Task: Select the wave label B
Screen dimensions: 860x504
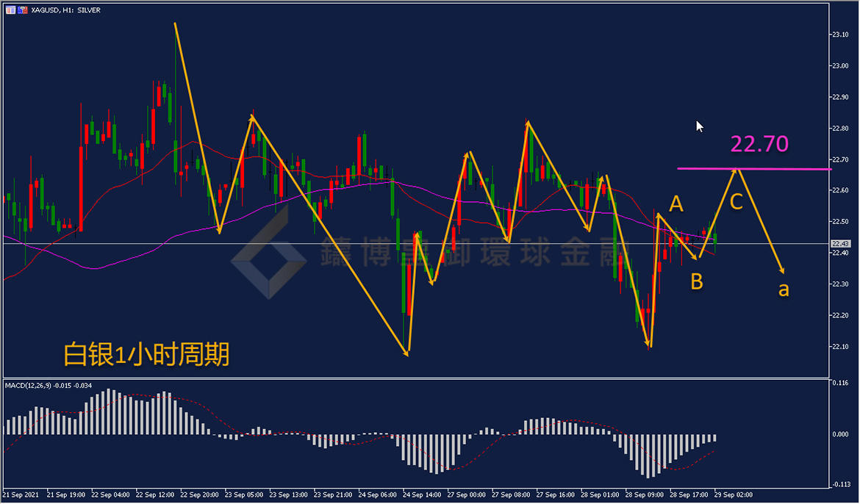Action: (697, 281)
